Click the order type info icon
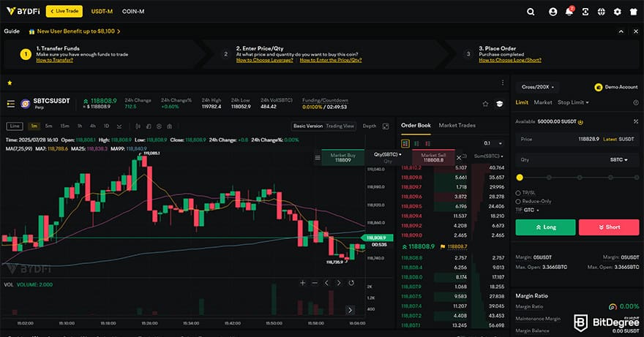 636,102
